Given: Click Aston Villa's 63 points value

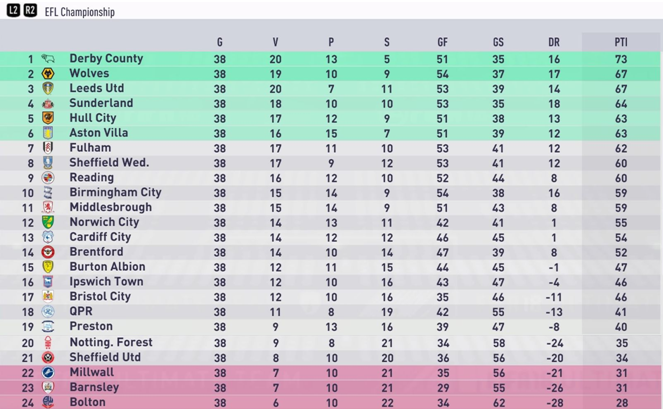Looking at the screenshot, I should coord(621,134).
